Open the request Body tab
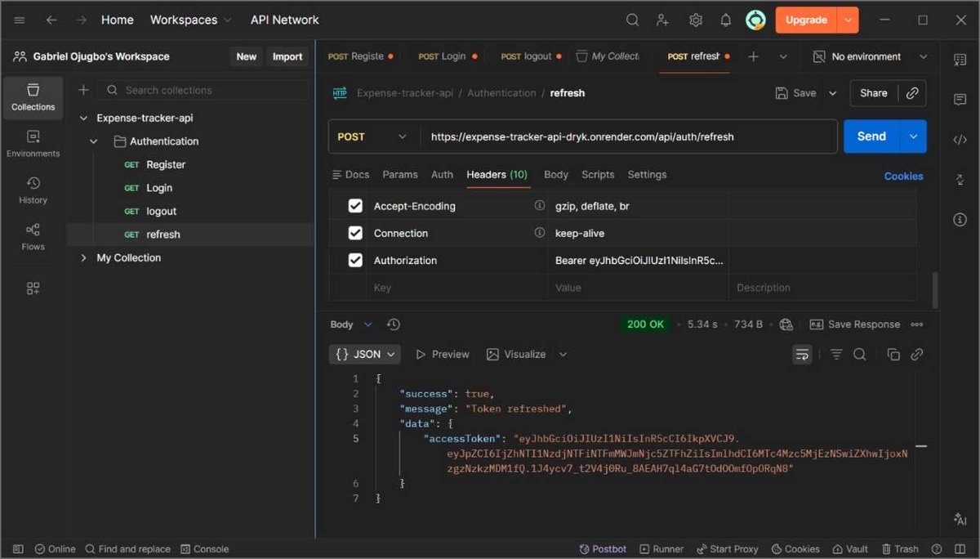Viewport: 980px width, 559px height. coord(556,174)
